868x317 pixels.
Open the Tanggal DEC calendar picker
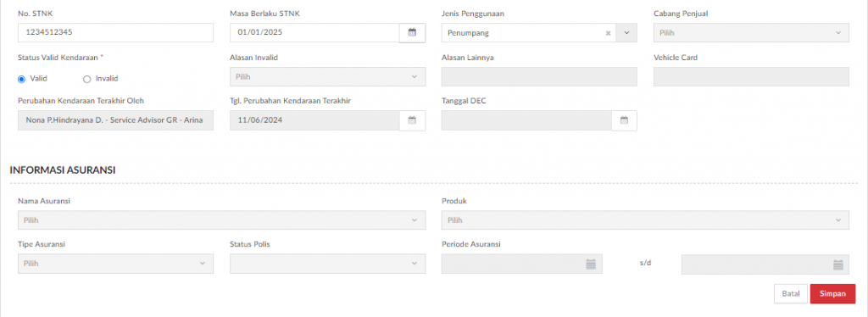pos(624,120)
